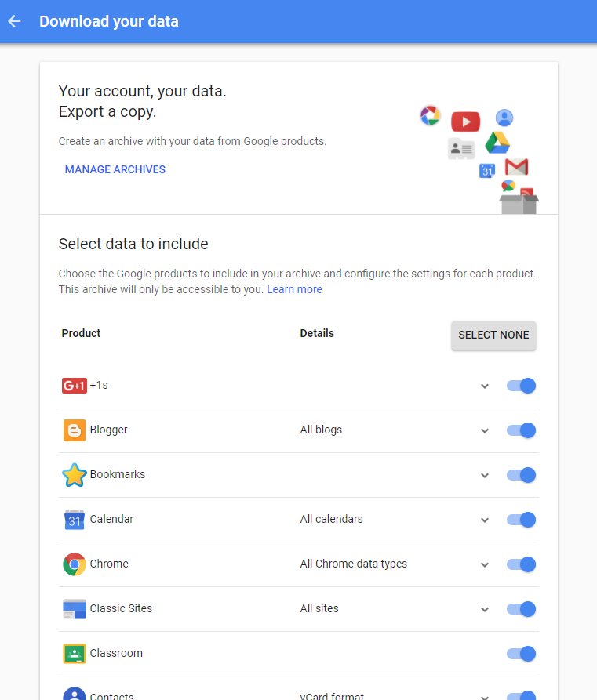Click calendar 31 icon in illustration
The image size is (597, 700).
pos(487,171)
